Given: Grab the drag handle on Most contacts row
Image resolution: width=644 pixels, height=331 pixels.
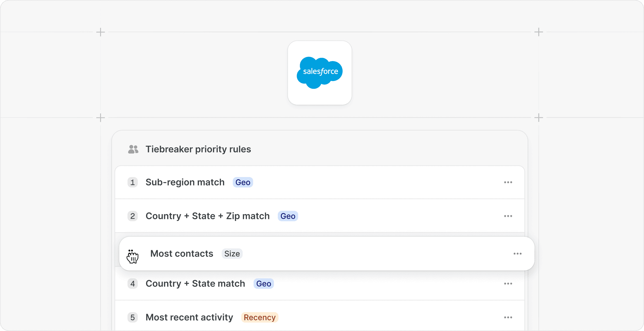Looking at the screenshot, I should 132,256.
